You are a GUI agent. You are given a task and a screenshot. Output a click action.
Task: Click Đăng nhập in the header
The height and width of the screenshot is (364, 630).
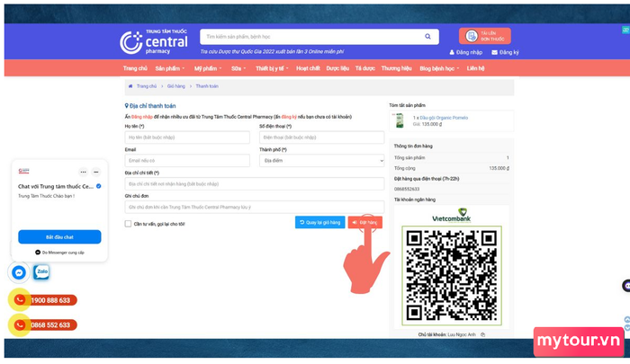pos(465,52)
